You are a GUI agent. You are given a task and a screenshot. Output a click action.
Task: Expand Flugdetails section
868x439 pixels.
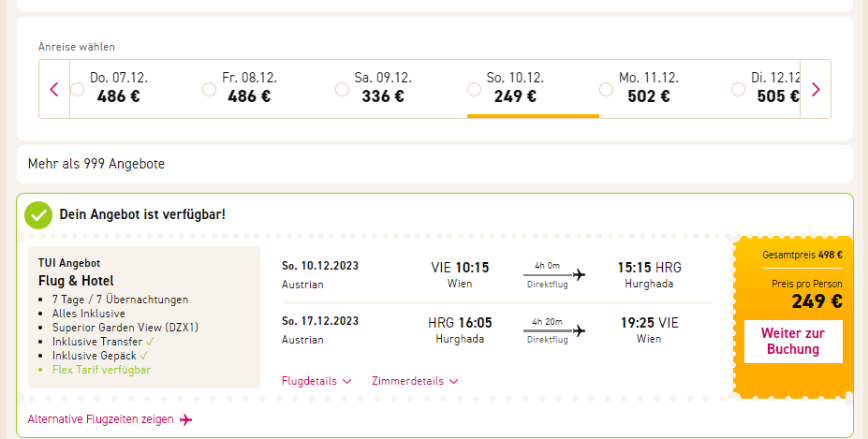point(316,381)
